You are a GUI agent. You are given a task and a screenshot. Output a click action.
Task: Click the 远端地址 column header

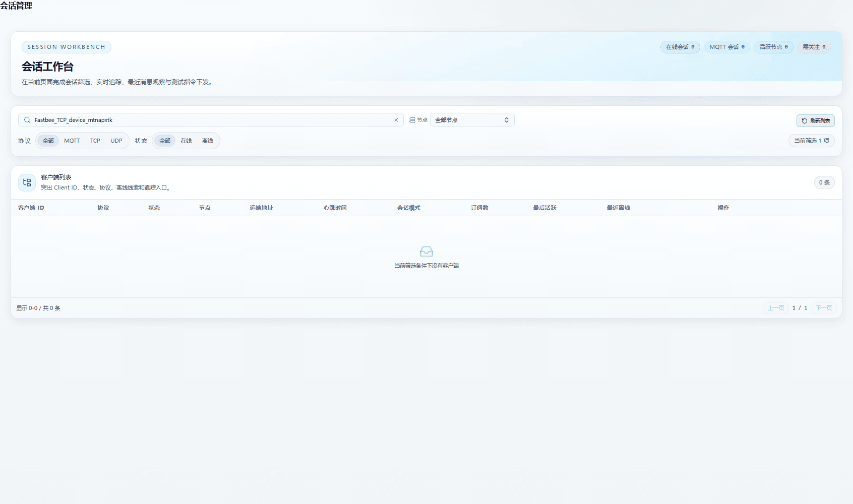(x=262, y=208)
